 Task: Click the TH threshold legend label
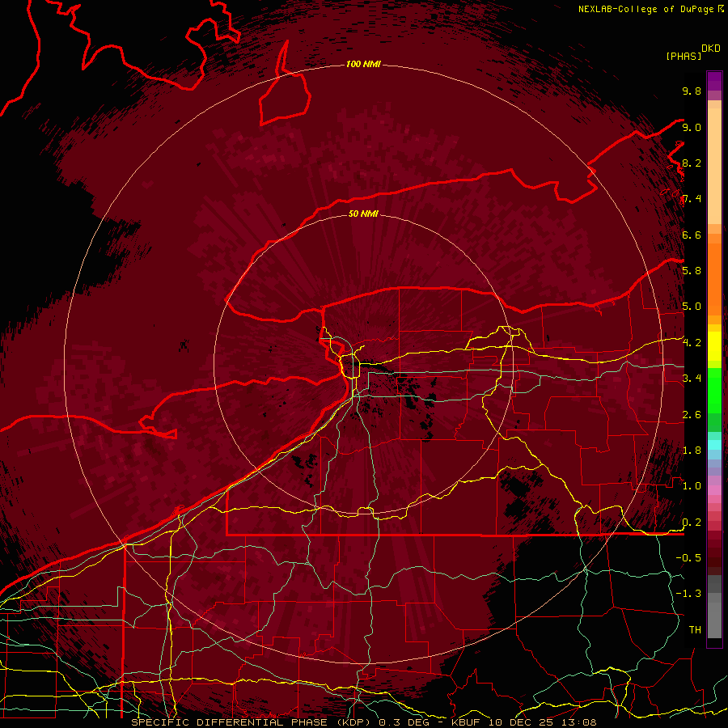pyautogui.click(x=695, y=629)
